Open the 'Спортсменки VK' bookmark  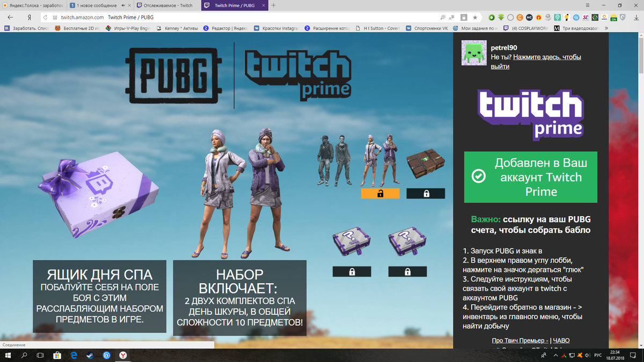[427, 28]
